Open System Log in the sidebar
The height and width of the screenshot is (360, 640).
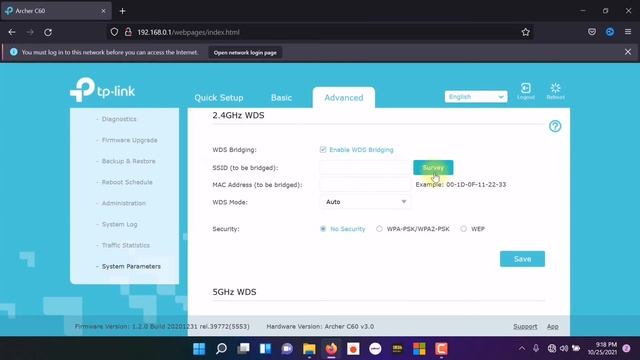120,224
